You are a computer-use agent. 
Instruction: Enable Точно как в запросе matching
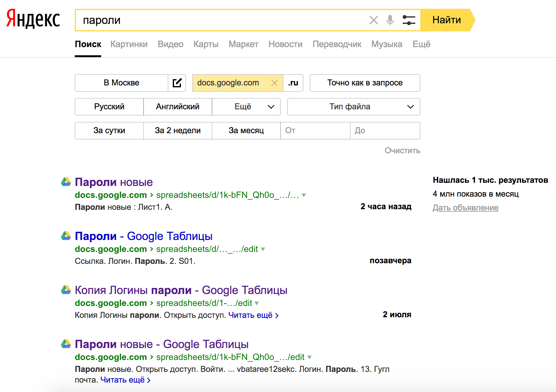364,83
